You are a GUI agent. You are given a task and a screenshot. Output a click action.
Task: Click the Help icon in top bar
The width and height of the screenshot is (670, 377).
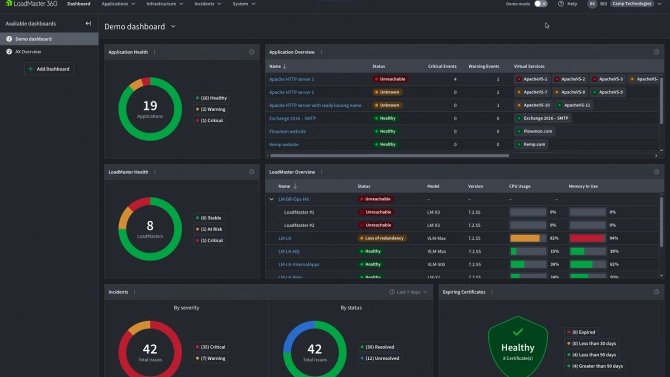point(561,4)
